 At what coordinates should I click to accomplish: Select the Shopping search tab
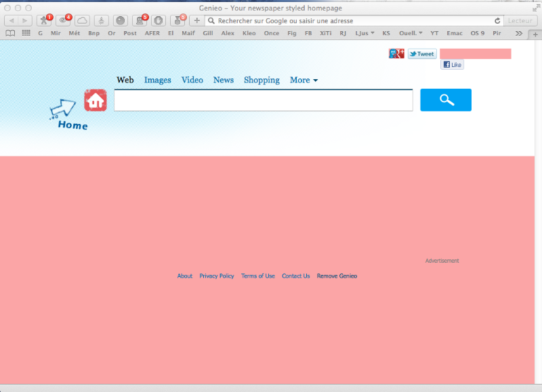point(262,80)
